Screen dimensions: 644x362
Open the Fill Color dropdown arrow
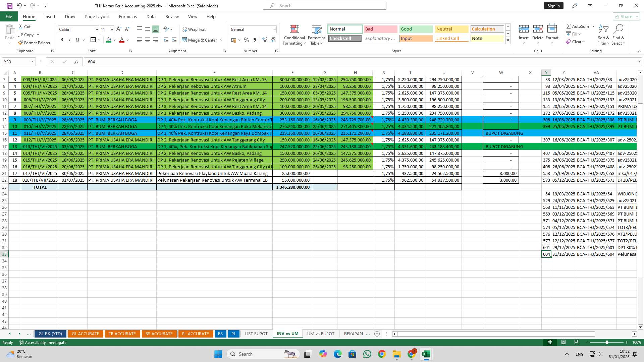pyautogui.click(x=114, y=40)
